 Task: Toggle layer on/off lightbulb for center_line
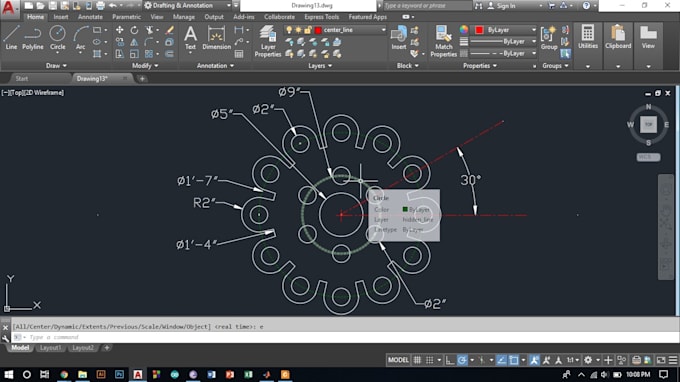[x=289, y=30]
